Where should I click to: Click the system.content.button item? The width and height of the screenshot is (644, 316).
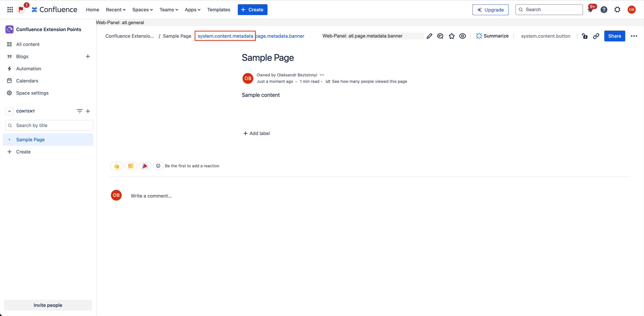(x=545, y=36)
